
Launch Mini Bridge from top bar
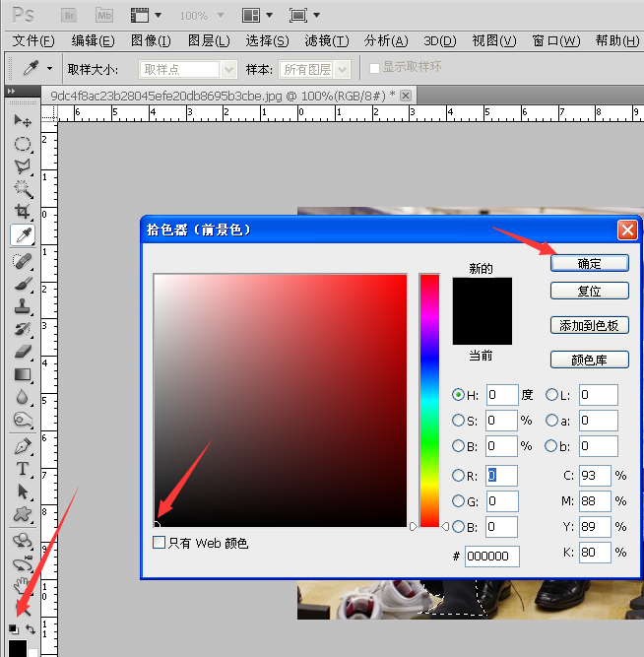tap(104, 16)
